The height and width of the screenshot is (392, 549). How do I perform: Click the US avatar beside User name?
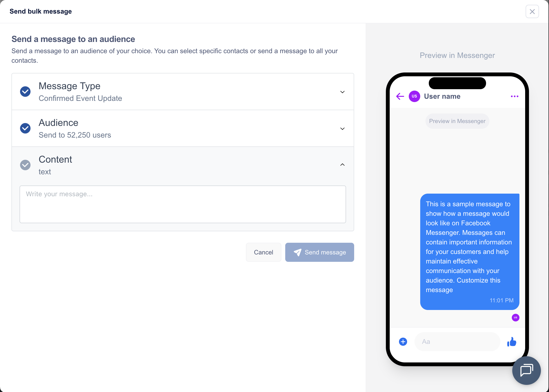(414, 96)
